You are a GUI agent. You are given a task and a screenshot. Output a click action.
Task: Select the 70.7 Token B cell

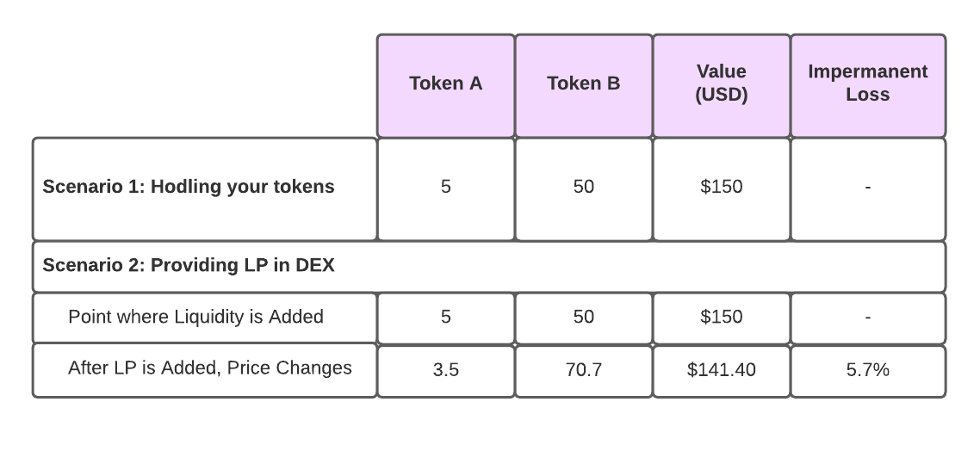[x=584, y=371]
